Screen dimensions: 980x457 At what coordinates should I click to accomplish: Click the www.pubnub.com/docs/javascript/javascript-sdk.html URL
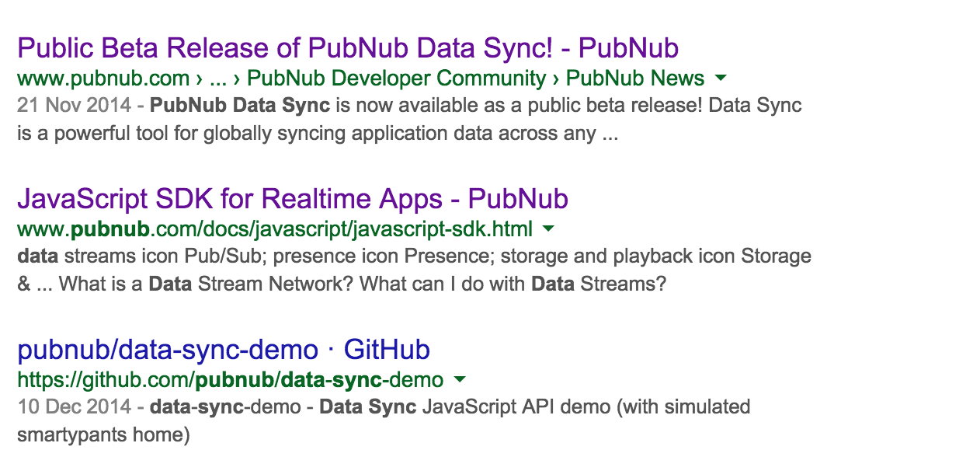275,228
